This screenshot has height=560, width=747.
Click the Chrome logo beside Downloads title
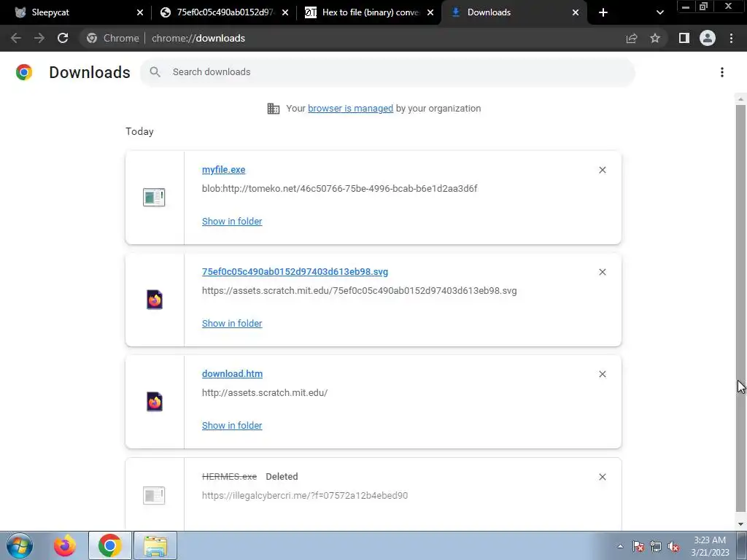[x=24, y=72]
